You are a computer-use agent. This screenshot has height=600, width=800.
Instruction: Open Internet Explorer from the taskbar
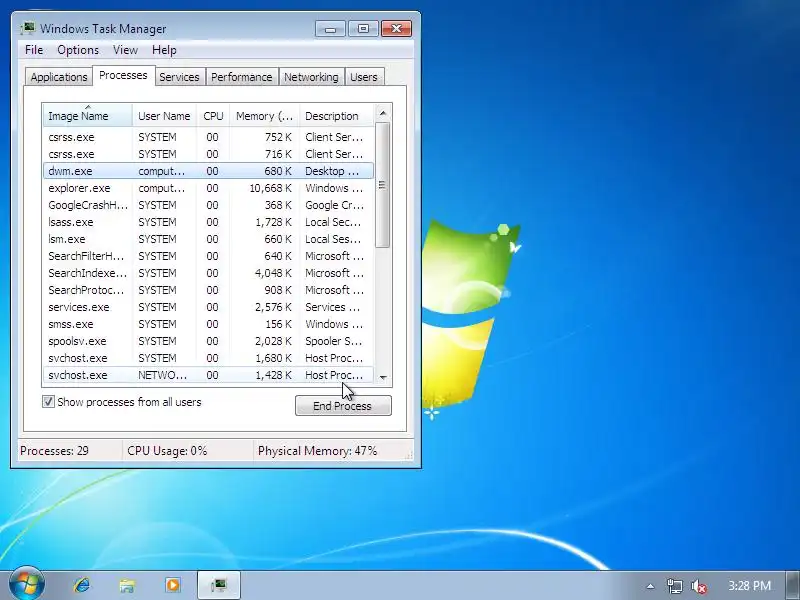[82, 585]
